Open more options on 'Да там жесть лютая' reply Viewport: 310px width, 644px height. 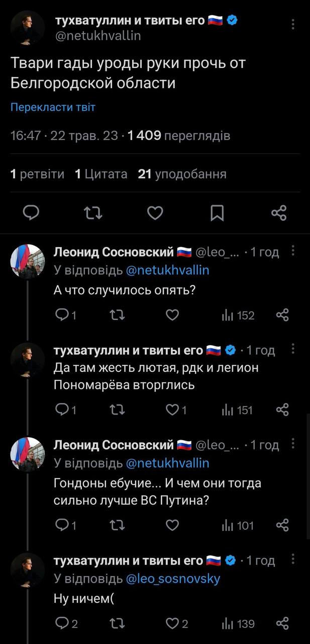click(293, 350)
